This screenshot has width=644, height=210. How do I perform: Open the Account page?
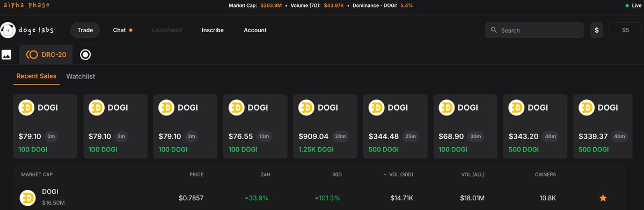point(255,30)
